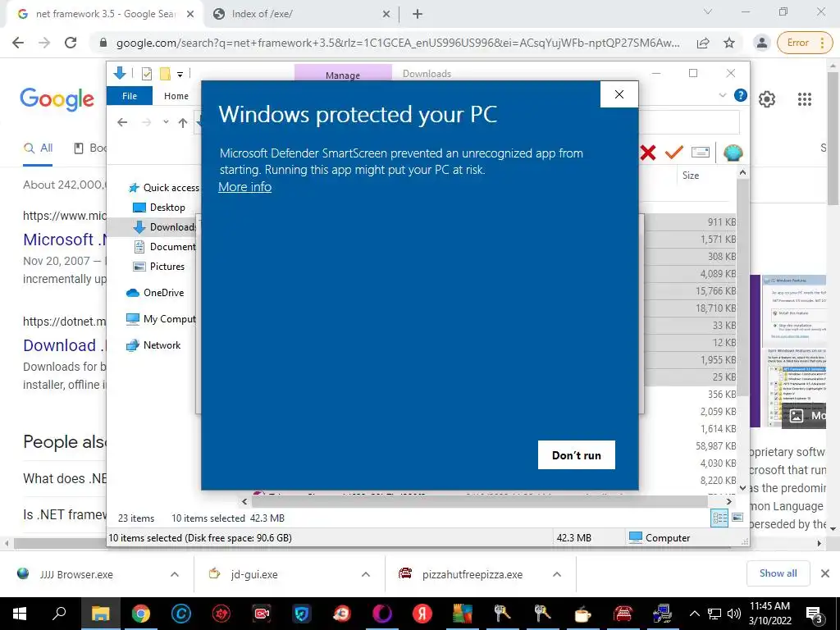Click the red X delete icon
Viewport: 840px width, 630px height.
(x=648, y=153)
